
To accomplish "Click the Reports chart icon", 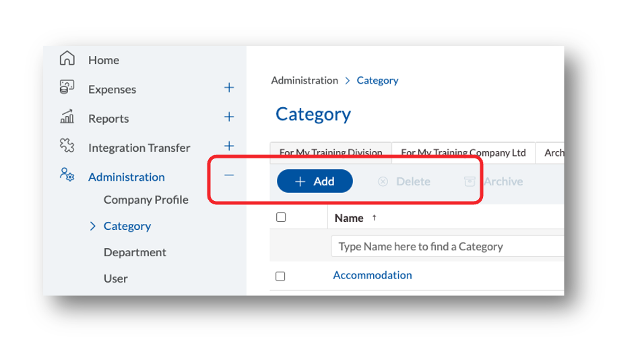I will pyautogui.click(x=67, y=117).
